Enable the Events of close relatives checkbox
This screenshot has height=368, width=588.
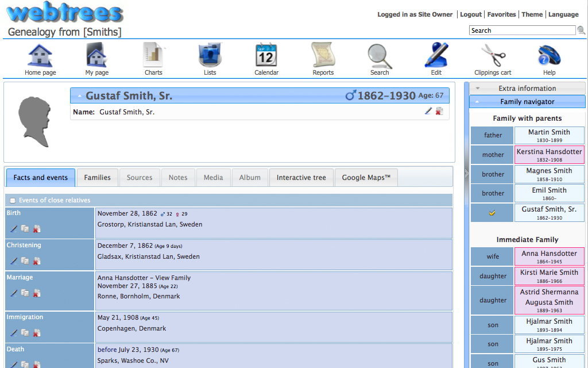(13, 201)
